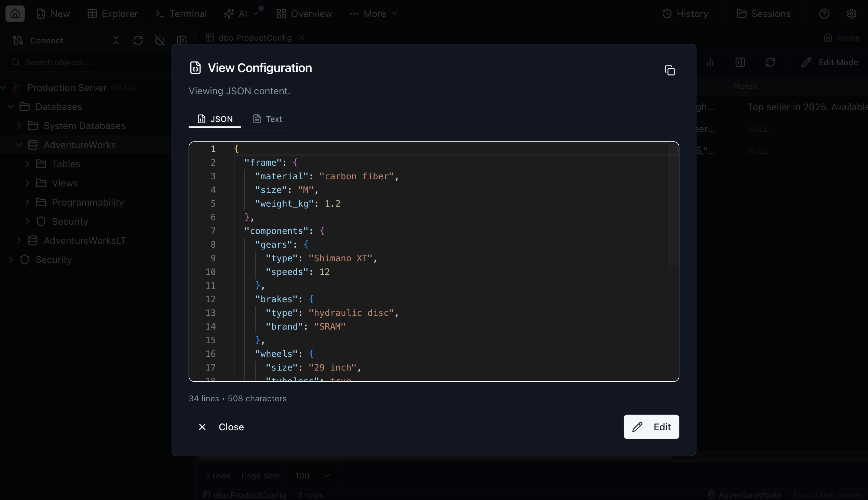Open the More menu

click(x=373, y=14)
